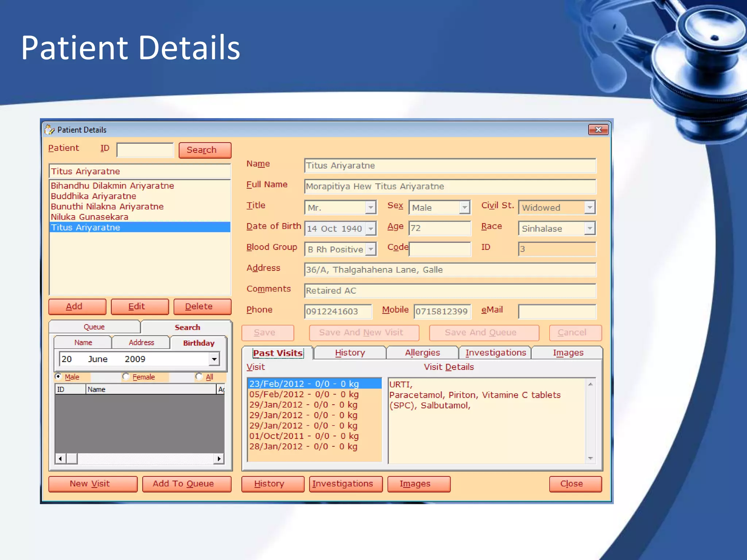Click the New Visit button

tap(93, 484)
